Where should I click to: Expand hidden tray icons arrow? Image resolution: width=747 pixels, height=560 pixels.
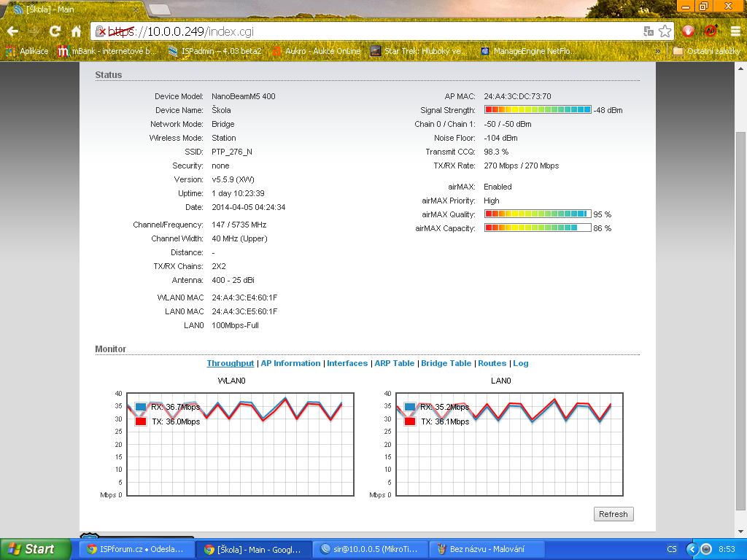click(693, 550)
